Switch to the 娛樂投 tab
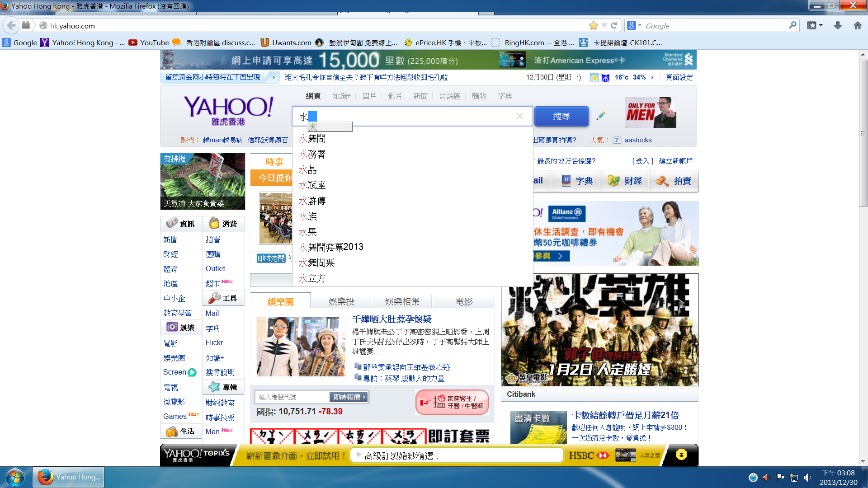The image size is (868, 488). point(341,301)
